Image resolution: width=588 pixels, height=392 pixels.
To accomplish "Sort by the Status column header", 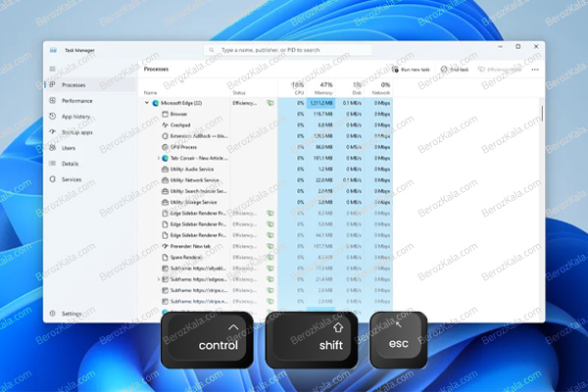I will (239, 93).
